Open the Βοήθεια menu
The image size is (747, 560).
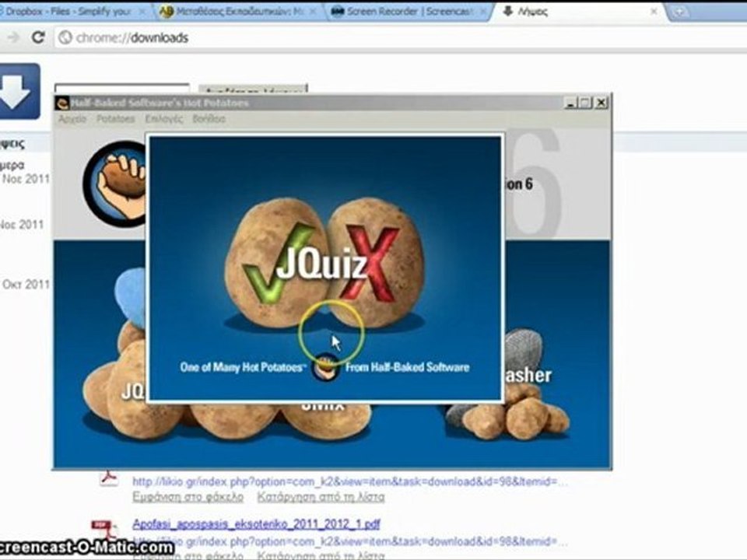209,119
